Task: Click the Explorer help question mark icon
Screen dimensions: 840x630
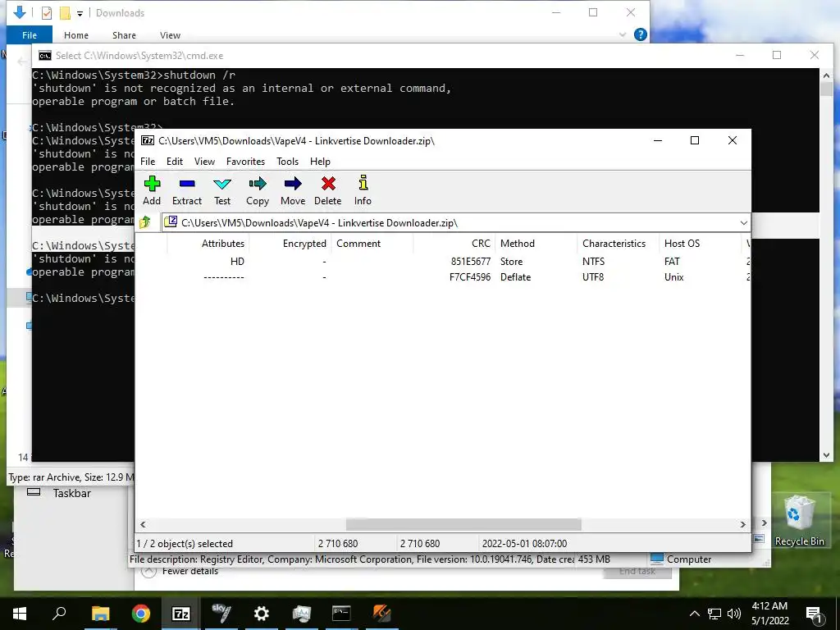Action: point(640,34)
